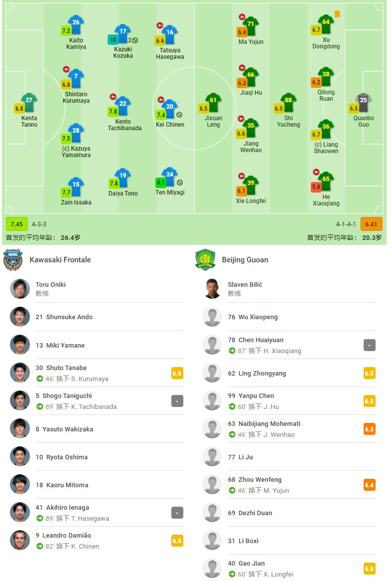
Task: Click Ten Miyagi's blue jersey number 24
Action: click(170, 177)
